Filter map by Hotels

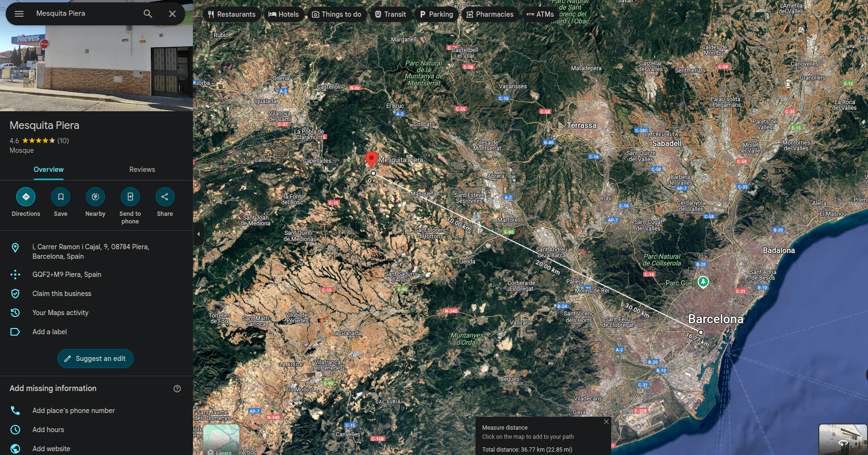click(284, 14)
